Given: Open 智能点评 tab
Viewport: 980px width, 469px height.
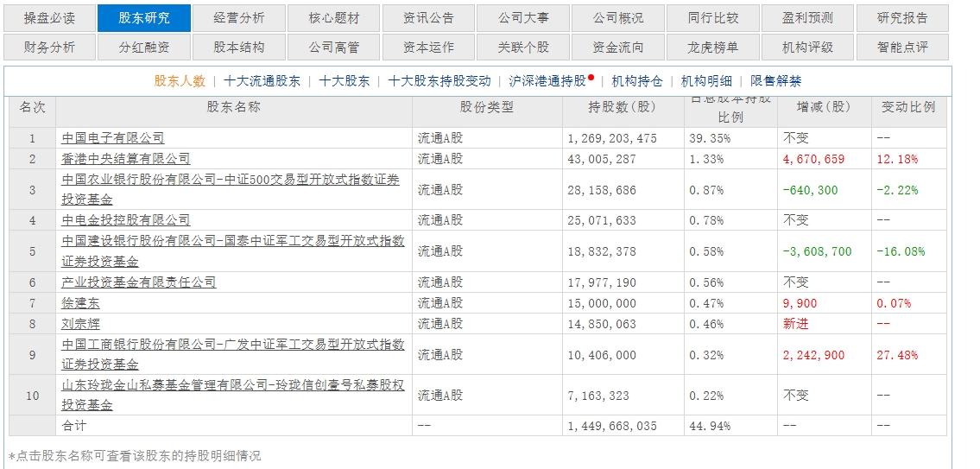Looking at the screenshot, I should click(x=902, y=48).
